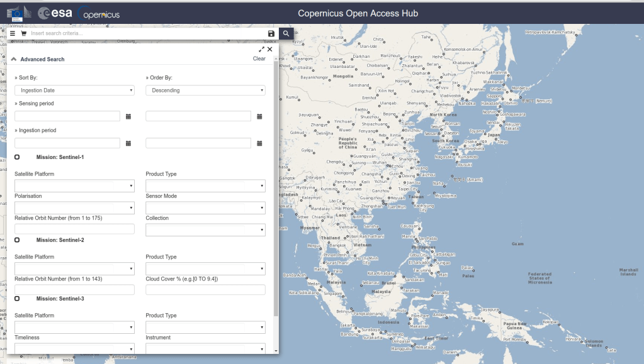Viewport: 644px width, 364px height.
Task: Open the calendar picker for Ingestion period
Action: (x=128, y=143)
